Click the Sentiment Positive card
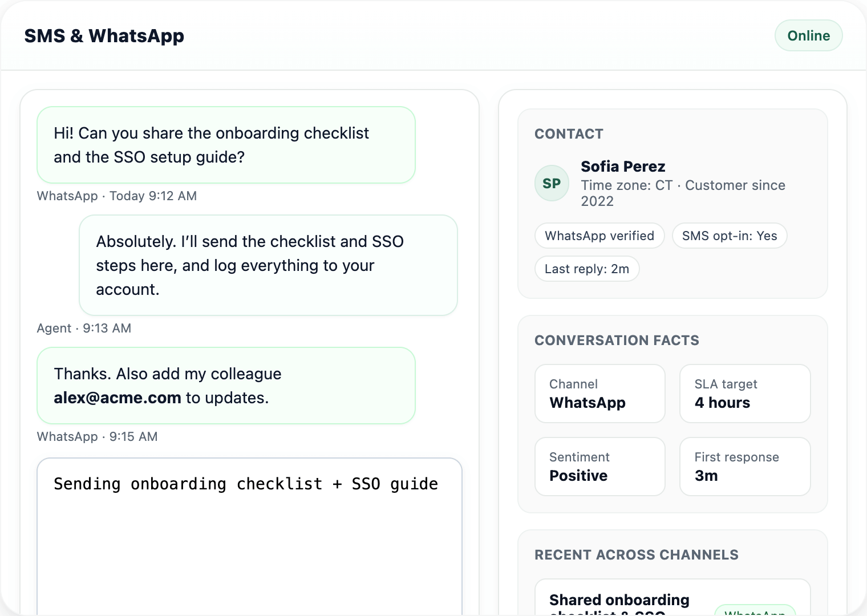 coord(599,467)
